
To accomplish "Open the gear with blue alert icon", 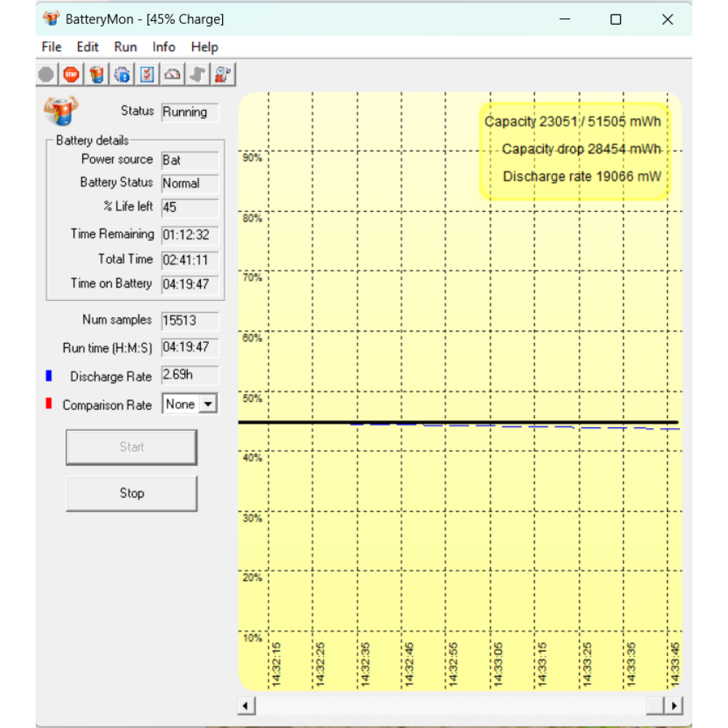I will (x=122, y=74).
